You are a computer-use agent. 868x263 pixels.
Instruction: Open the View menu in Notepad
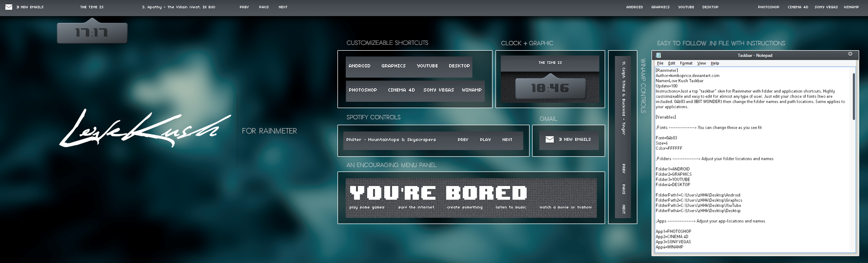(701, 63)
